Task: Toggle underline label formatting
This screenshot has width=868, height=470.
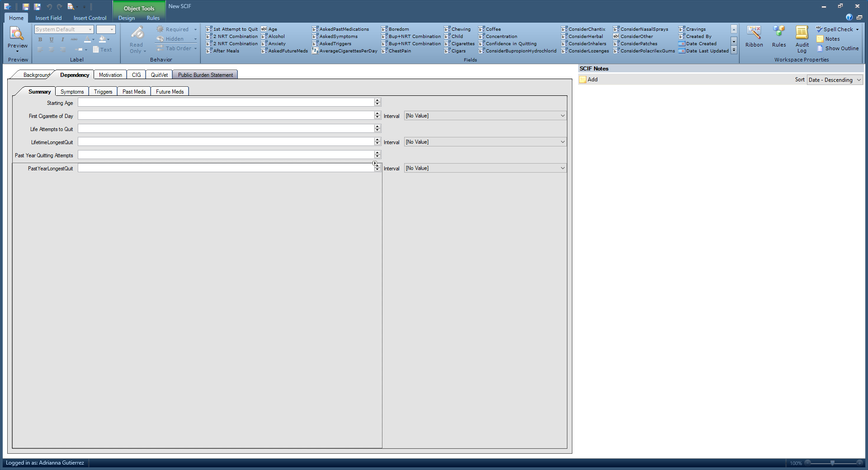Action: point(51,39)
